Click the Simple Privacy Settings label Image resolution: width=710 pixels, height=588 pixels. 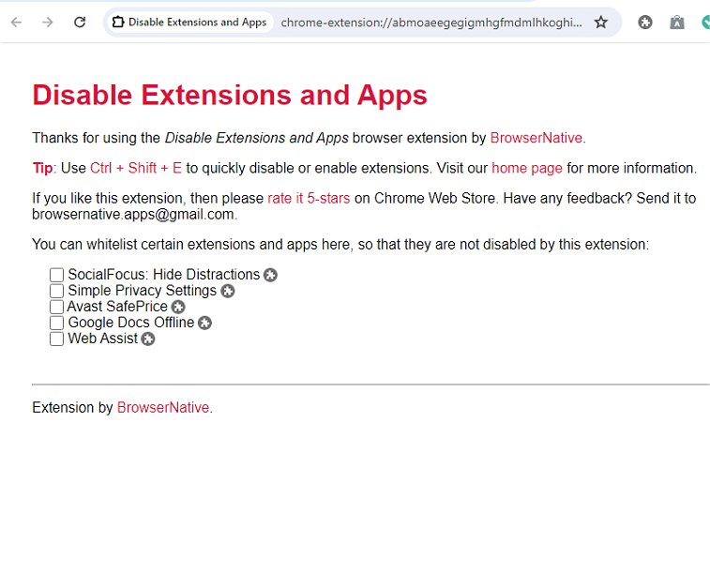pyautogui.click(x=143, y=291)
